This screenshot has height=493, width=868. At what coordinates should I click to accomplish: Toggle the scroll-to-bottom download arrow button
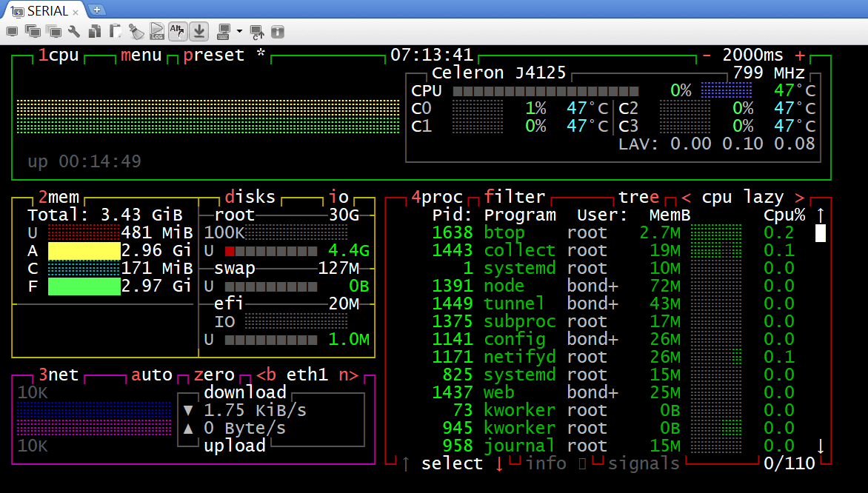pyautogui.click(x=198, y=32)
